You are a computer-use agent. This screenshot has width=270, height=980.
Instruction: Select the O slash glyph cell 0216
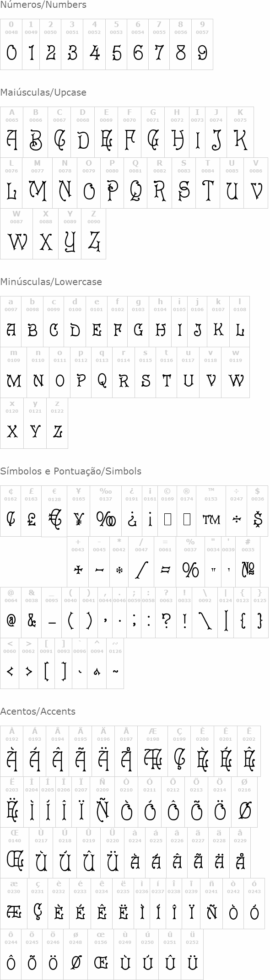(245, 802)
